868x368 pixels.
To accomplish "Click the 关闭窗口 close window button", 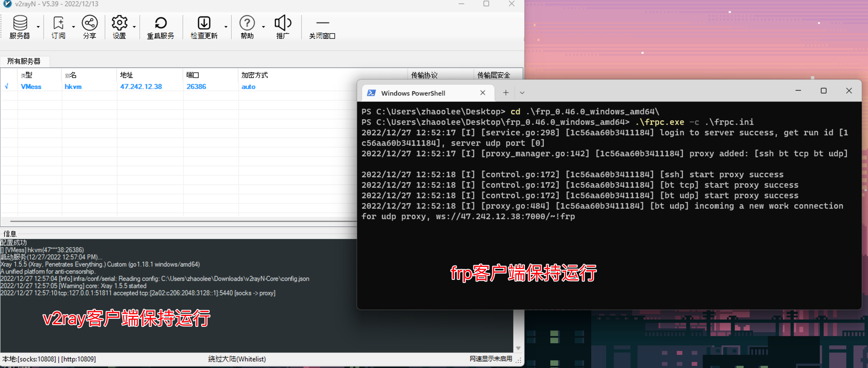I will 322,27.
